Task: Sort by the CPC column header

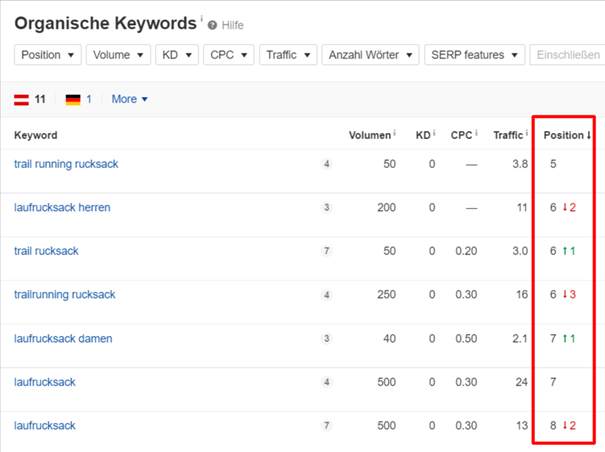Action: pyautogui.click(x=461, y=135)
